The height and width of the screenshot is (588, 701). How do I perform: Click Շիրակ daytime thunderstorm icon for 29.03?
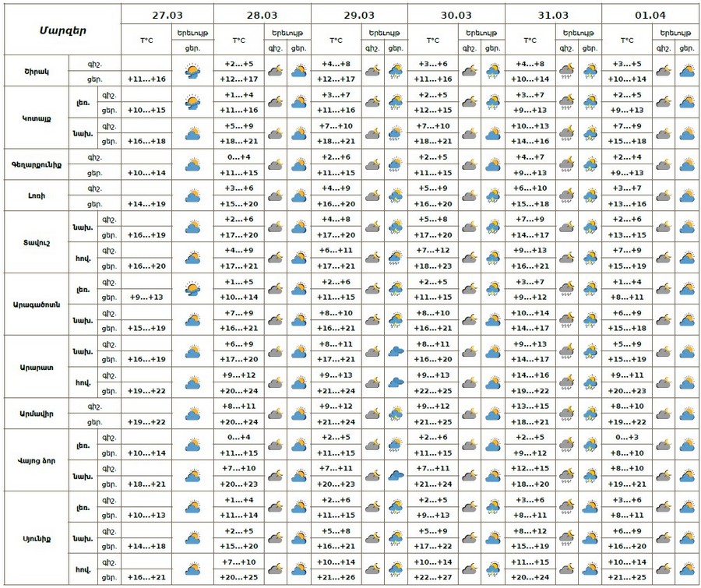point(396,71)
